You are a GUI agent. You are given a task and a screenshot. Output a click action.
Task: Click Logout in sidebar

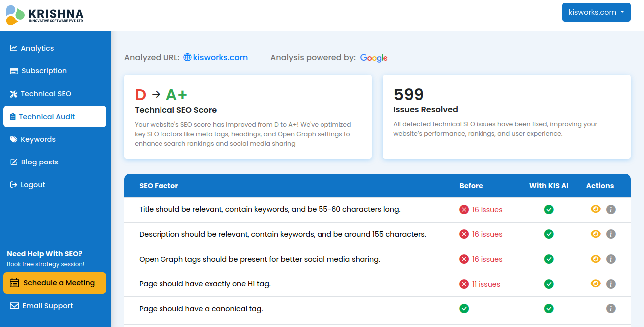[55, 185]
